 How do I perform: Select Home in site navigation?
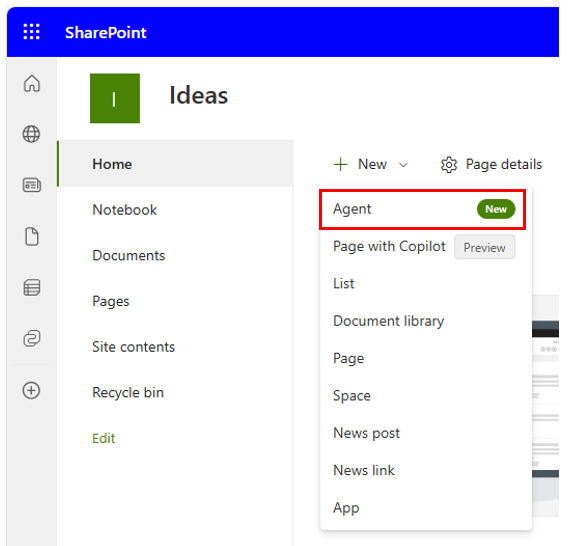tap(175, 164)
